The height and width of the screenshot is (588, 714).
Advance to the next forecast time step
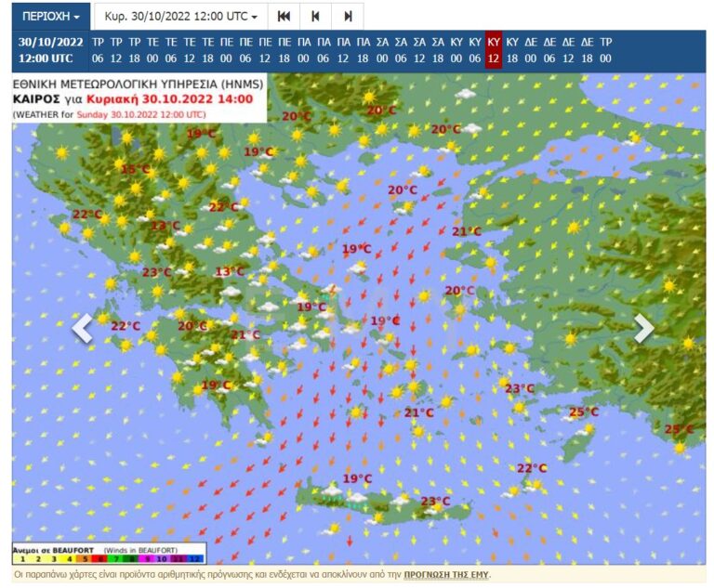(348, 16)
